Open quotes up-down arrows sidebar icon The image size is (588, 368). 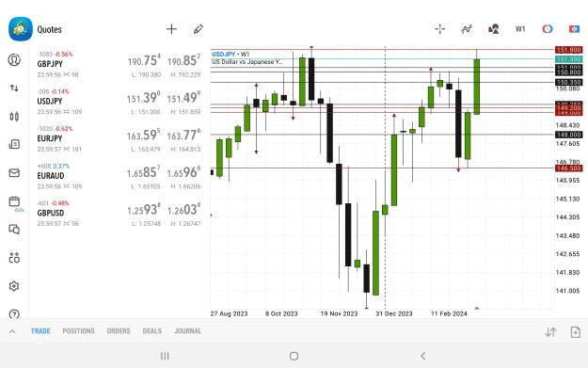pyautogui.click(x=14, y=88)
